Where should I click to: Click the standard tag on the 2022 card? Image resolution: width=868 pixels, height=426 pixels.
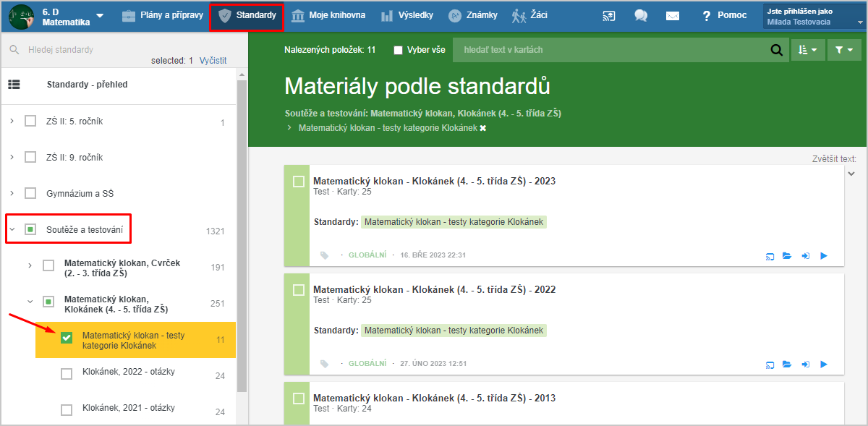coord(454,331)
